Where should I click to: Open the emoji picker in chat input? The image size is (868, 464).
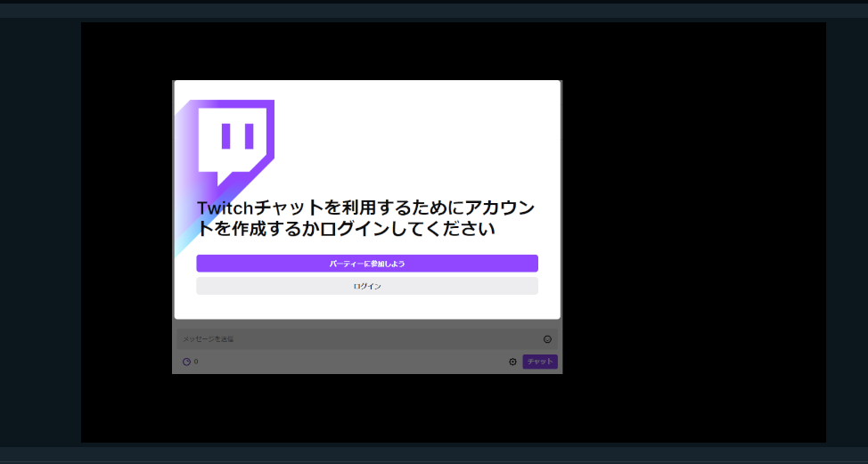547,339
